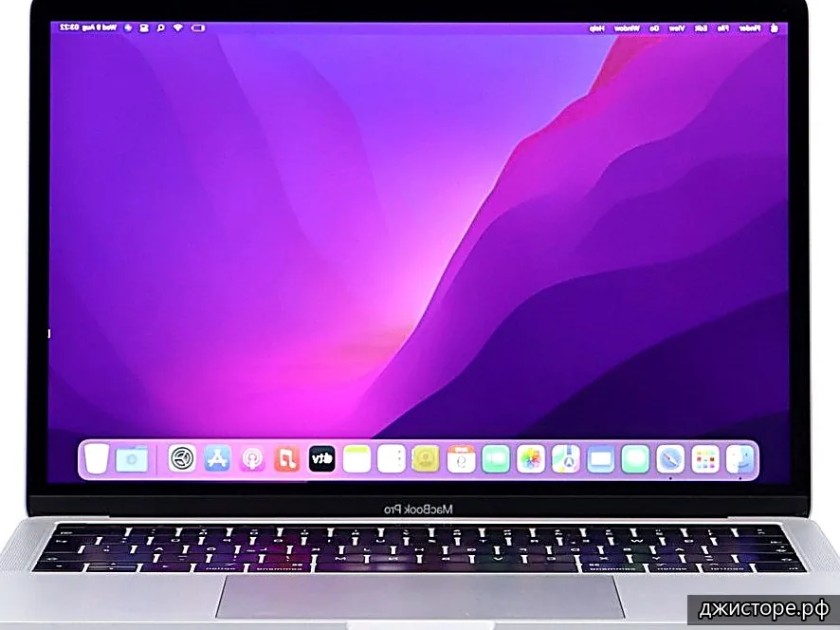
Task: Open Messages app in the Dock
Action: (x=635, y=459)
